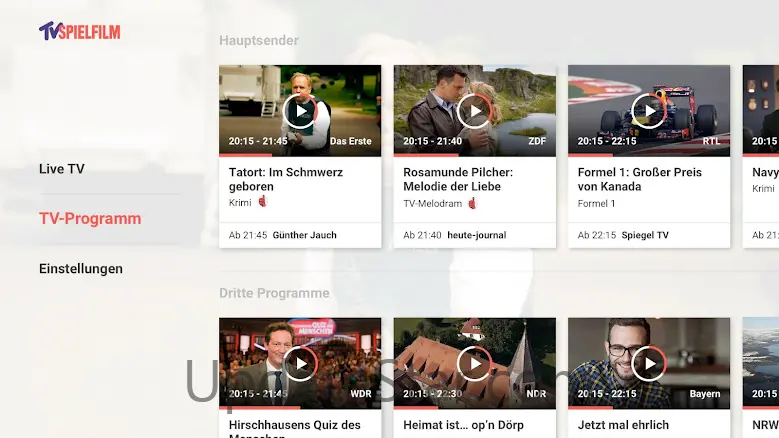Open the Navy show card beside Formel 1
This screenshot has width=779, height=438.
pyautogui.click(x=761, y=156)
